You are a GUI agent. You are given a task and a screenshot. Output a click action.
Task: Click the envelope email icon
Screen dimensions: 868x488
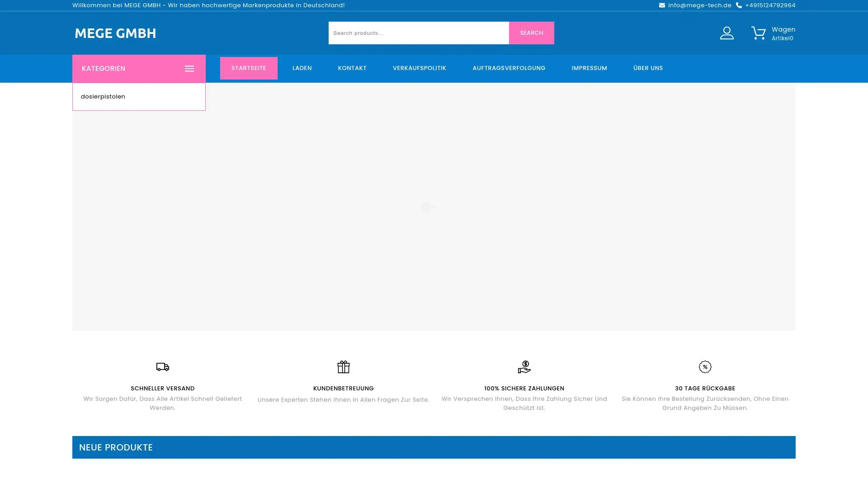coord(662,5)
